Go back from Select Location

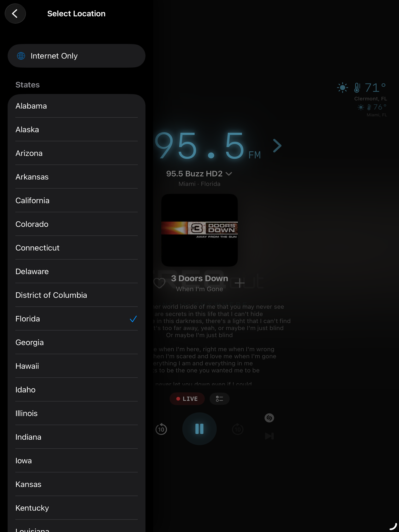click(x=15, y=14)
